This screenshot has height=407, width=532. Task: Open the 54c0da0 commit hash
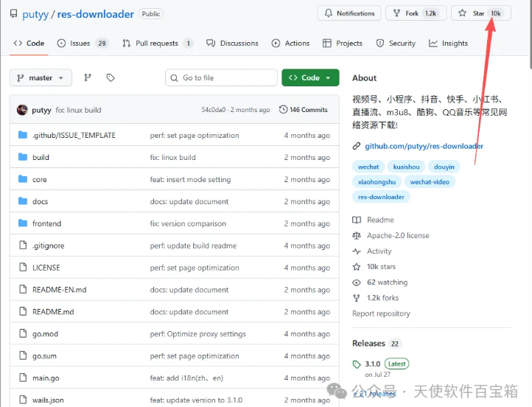(x=214, y=110)
